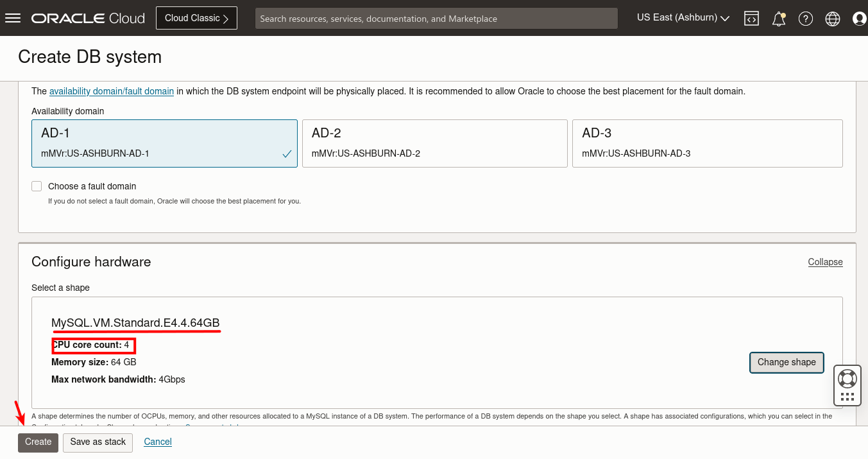Click the Create button
868x459 pixels.
[x=38, y=442]
